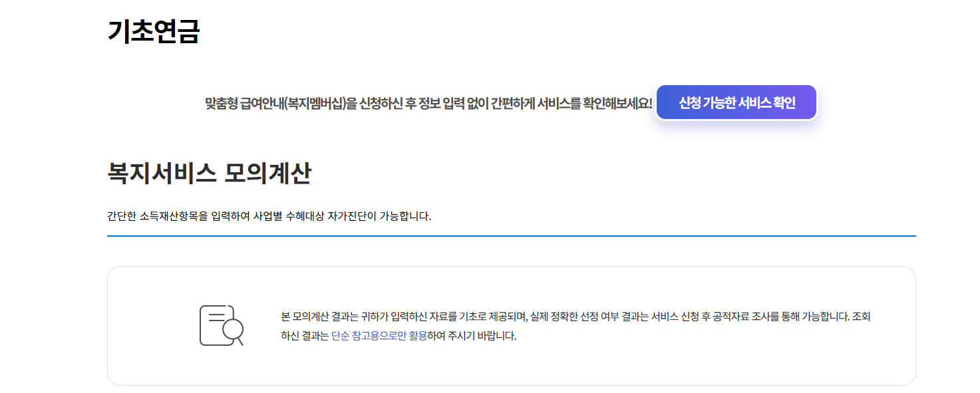This screenshot has width=980, height=393.
Task: Select the 복지서비스 모의계산 heading
Action: click(x=209, y=174)
